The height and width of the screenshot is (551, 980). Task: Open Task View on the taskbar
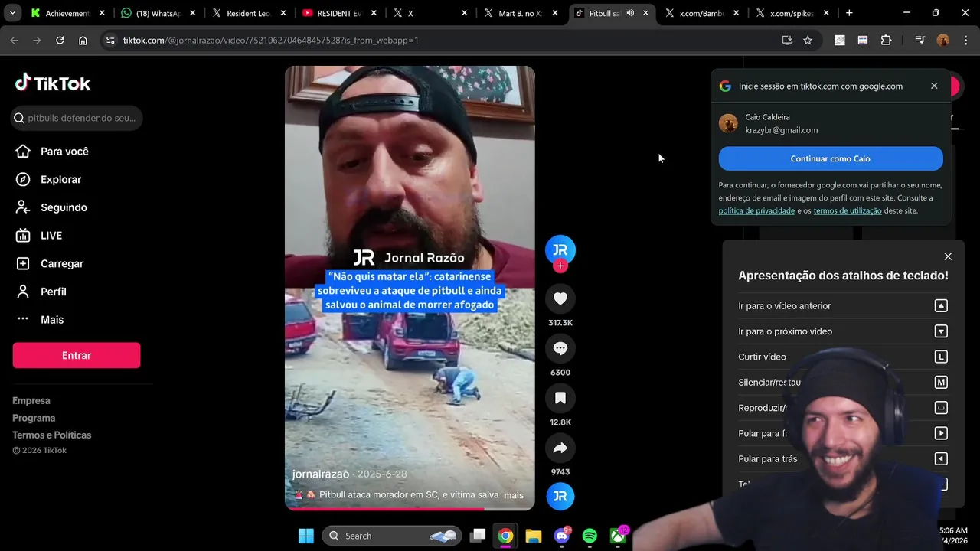[478, 536]
